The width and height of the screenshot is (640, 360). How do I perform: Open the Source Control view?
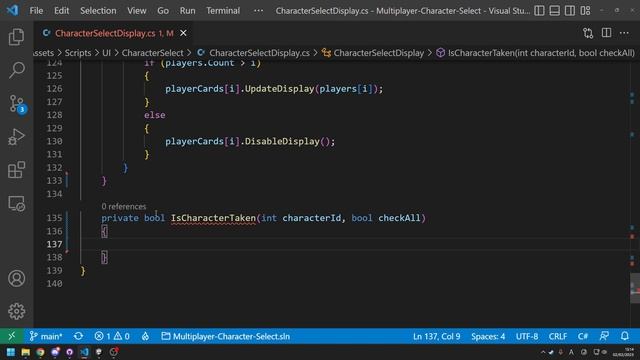point(16,104)
